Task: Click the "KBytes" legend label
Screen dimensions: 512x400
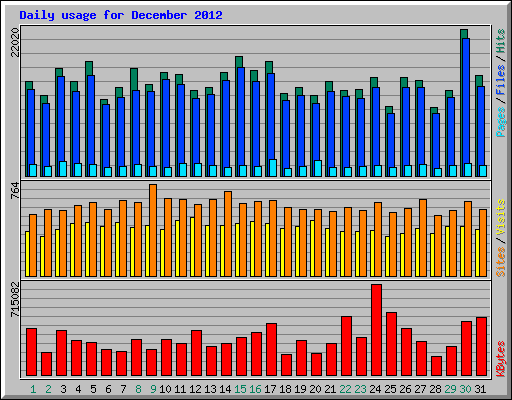Action: point(501,359)
